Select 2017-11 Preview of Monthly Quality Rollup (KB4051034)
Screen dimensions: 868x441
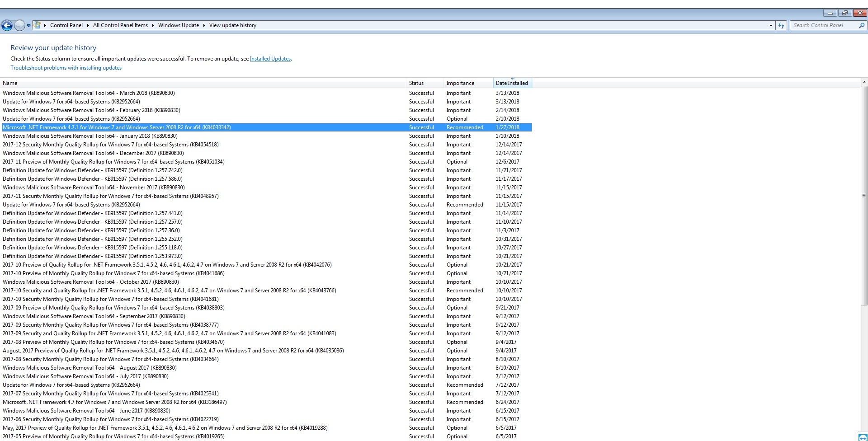tap(267, 162)
